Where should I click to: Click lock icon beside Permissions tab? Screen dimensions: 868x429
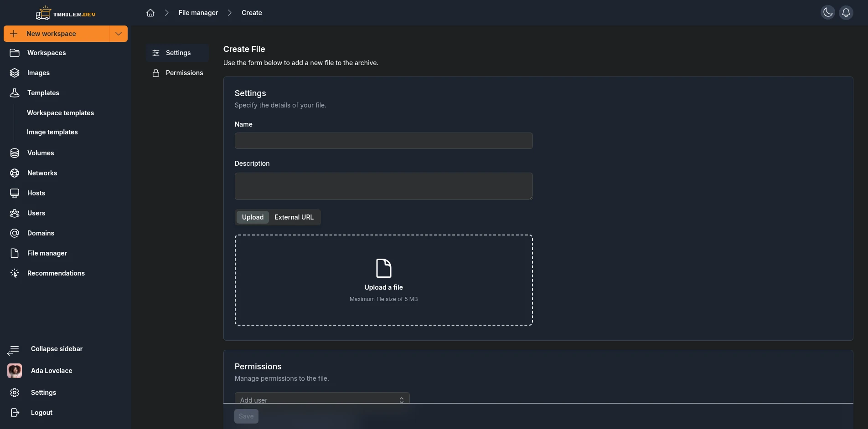point(156,73)
